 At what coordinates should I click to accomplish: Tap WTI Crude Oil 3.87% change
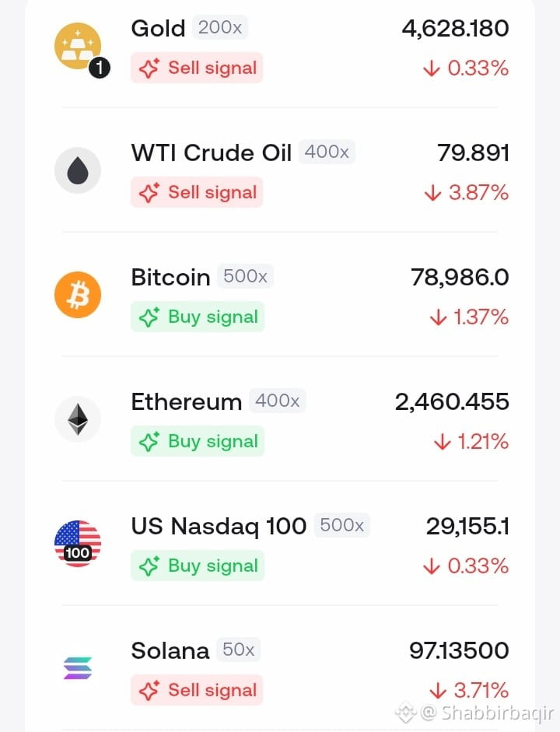(x=466, y=192)
